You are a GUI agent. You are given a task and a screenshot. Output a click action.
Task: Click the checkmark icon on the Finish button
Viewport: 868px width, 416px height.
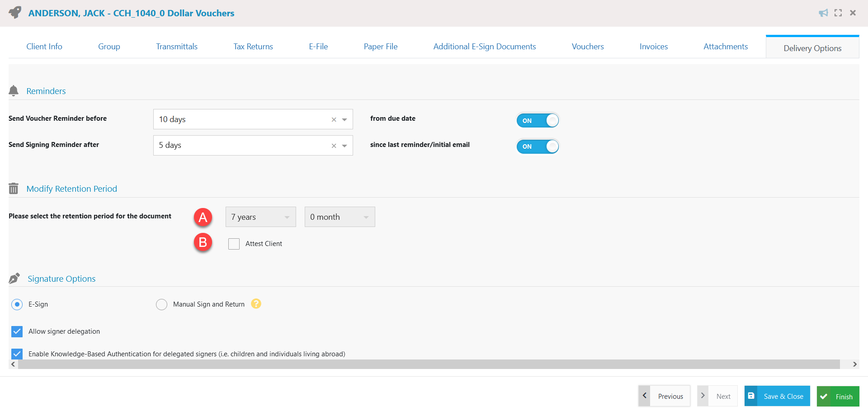(824, 397)
